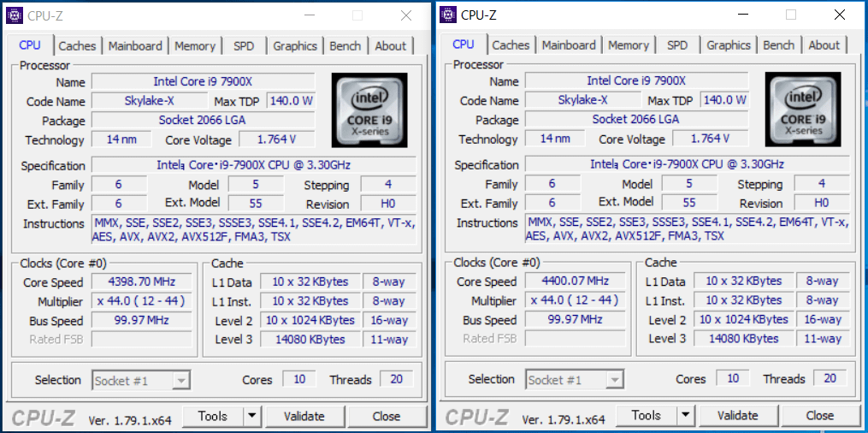Click the Rated FSB field in left window

[x=141, y=339]
